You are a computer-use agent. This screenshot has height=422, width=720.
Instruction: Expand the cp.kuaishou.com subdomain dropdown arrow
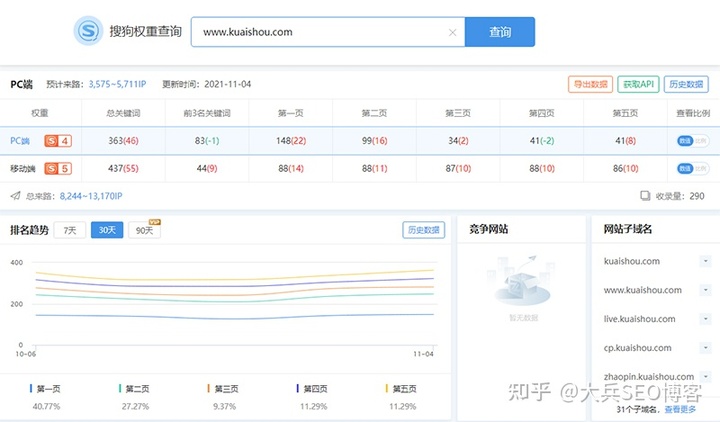(705, 348)
